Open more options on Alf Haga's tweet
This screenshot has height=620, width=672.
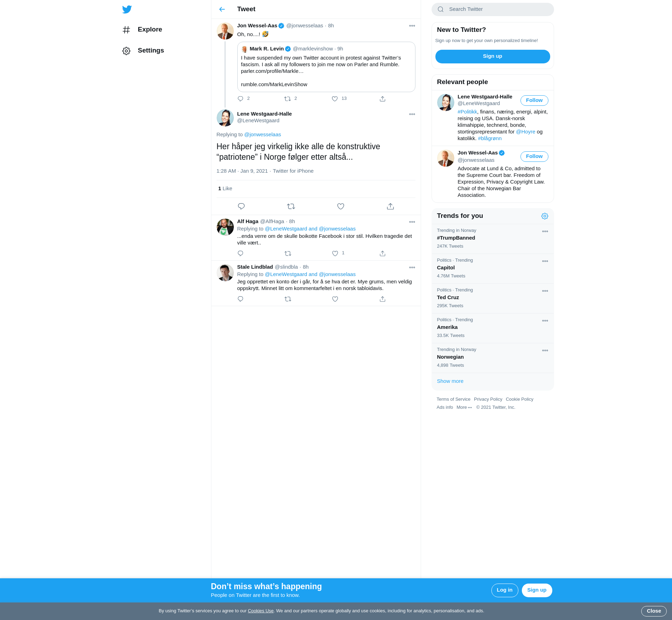click(x=412, y=222)
